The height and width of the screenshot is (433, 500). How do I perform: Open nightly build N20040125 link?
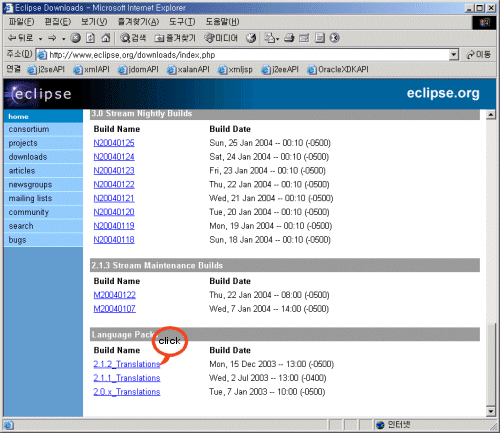[x=114, y=143]
